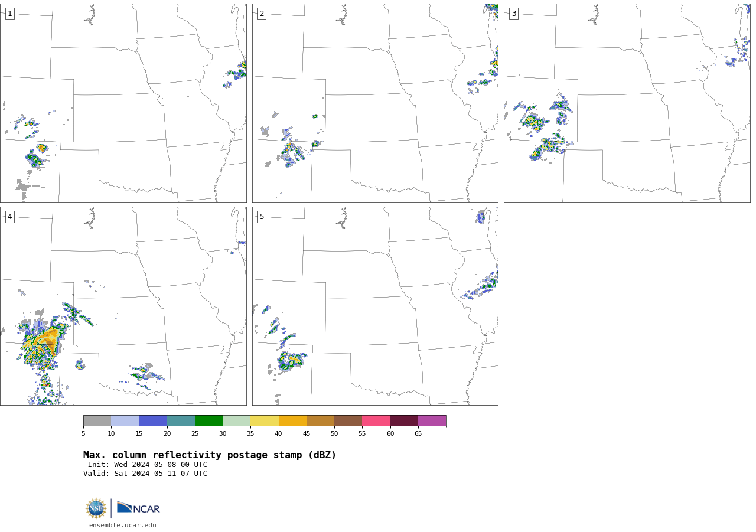Open ensemble member 4 reflectivity map

click(123, 306)
